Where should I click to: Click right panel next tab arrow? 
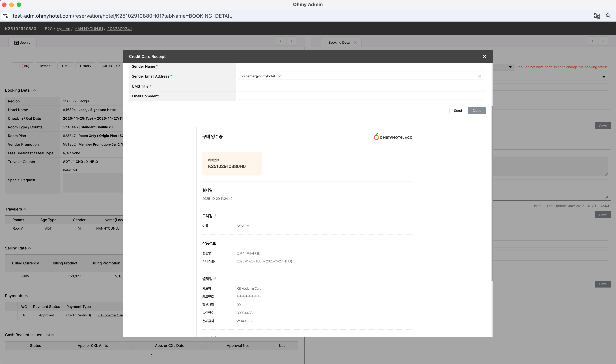(603, 41)
